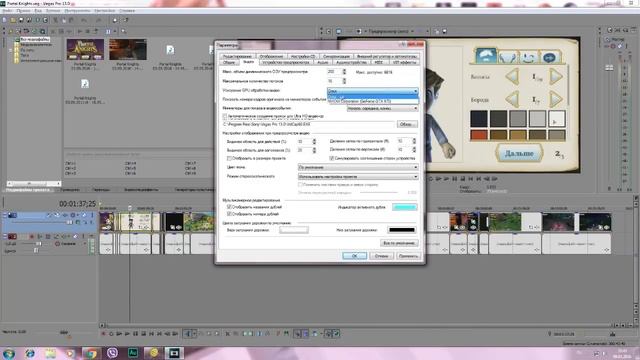
Task: Click magnifier search icon in Project Media toolbar
Action: 123,31
